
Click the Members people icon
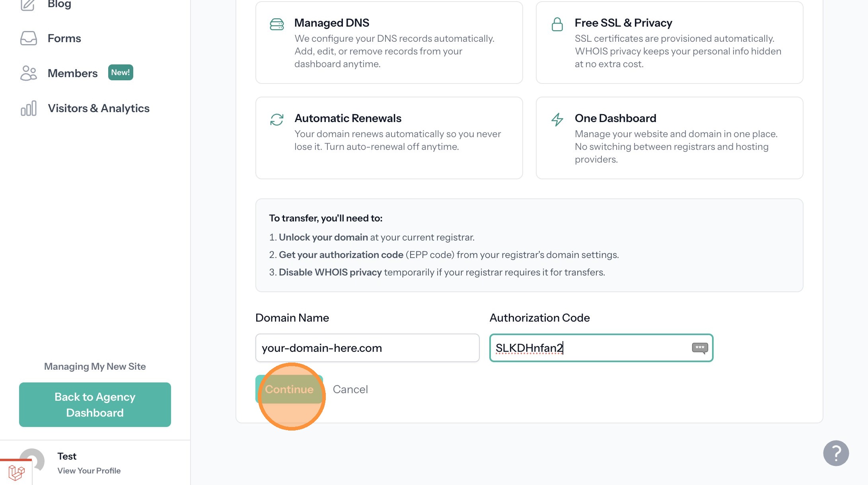click(x=28, y=73)
